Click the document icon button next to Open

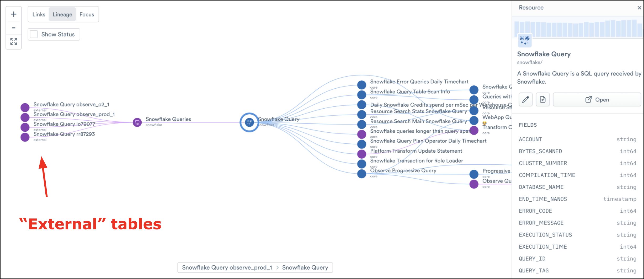[542, 100]
